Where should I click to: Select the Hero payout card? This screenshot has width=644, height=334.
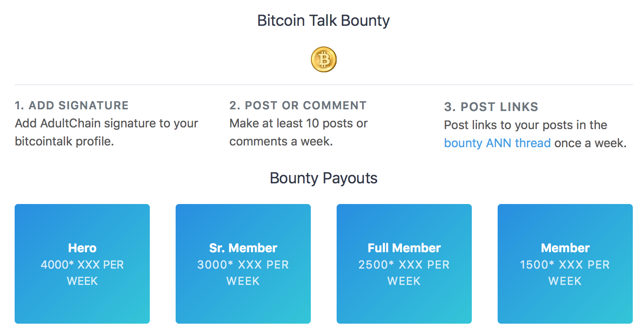click(82, 264)
